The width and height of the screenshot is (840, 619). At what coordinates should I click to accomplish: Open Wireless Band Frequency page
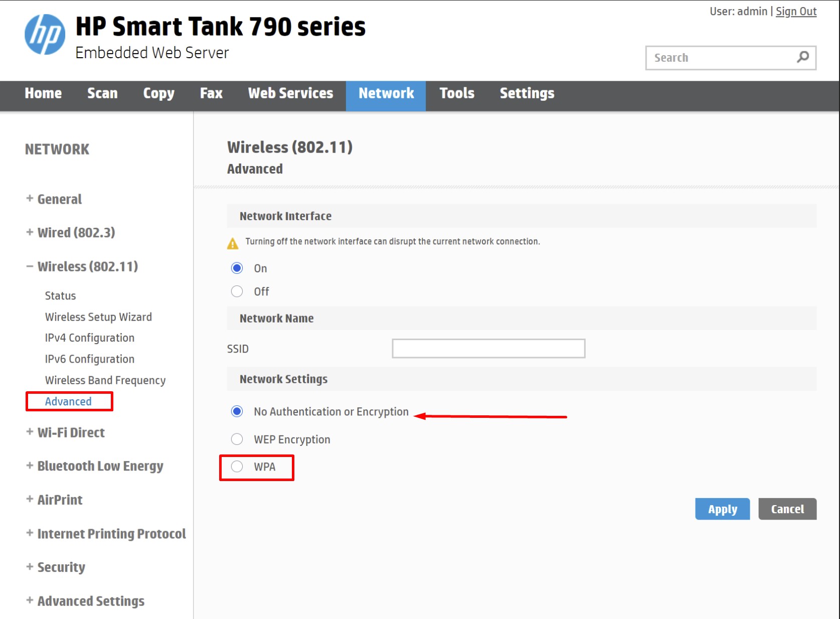coord(105,380)
